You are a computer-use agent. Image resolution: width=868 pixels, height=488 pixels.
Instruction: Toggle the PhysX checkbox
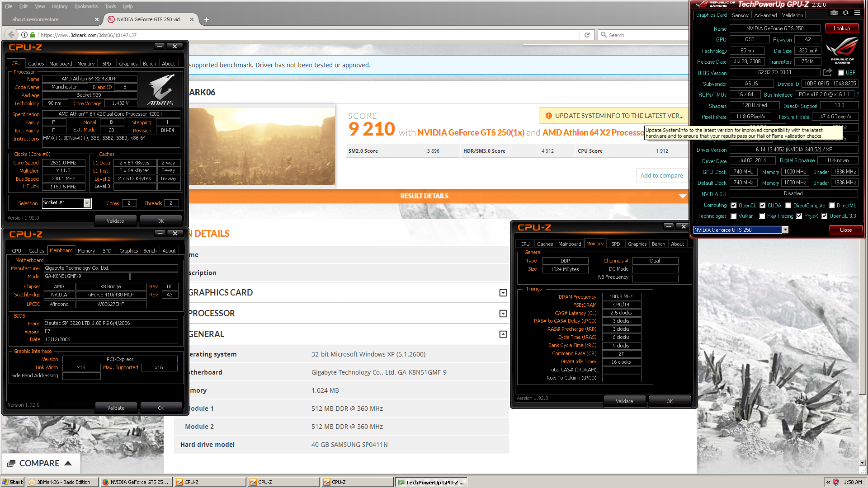799,216
